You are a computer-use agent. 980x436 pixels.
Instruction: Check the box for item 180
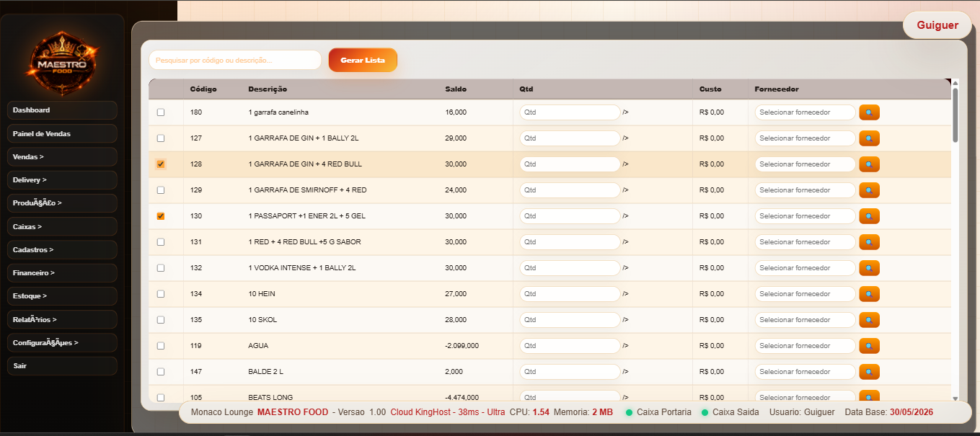coord(161,112)
